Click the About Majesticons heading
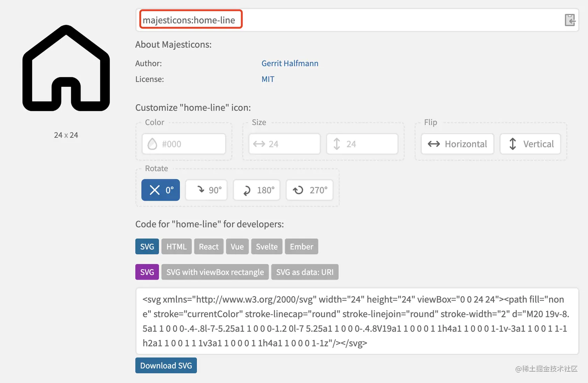 pyautogui.click(x=173, y=45)
